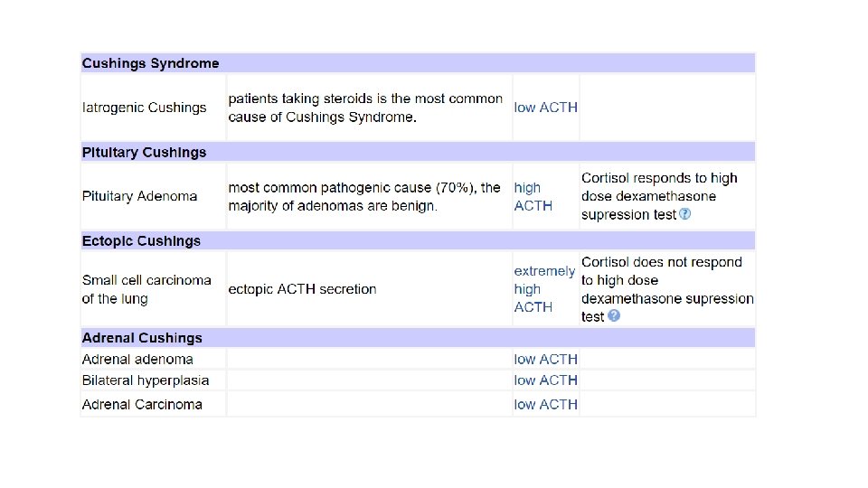Open the 'low ACTH' link for Iatrogenic Cushings
The image size is (868, 488).
(545, 108)
